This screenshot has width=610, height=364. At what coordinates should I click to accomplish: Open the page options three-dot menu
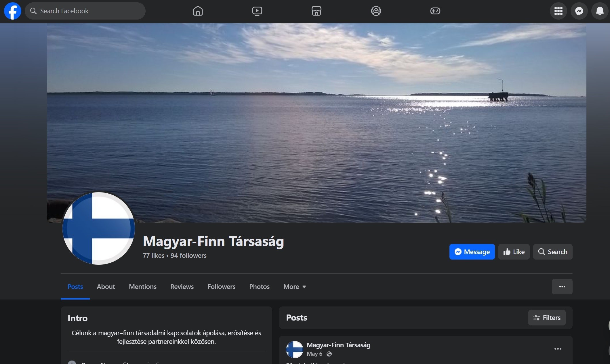pyautogui.click(x=562, y=287)
